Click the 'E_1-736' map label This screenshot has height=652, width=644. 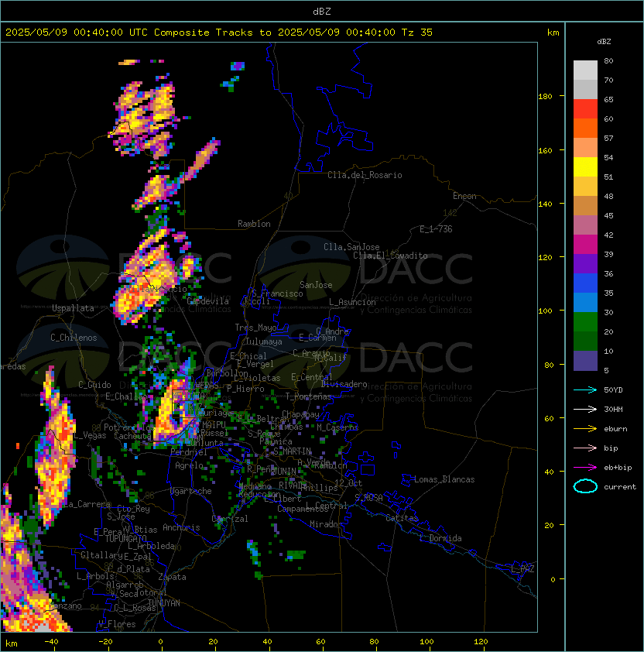click(436, 229)
